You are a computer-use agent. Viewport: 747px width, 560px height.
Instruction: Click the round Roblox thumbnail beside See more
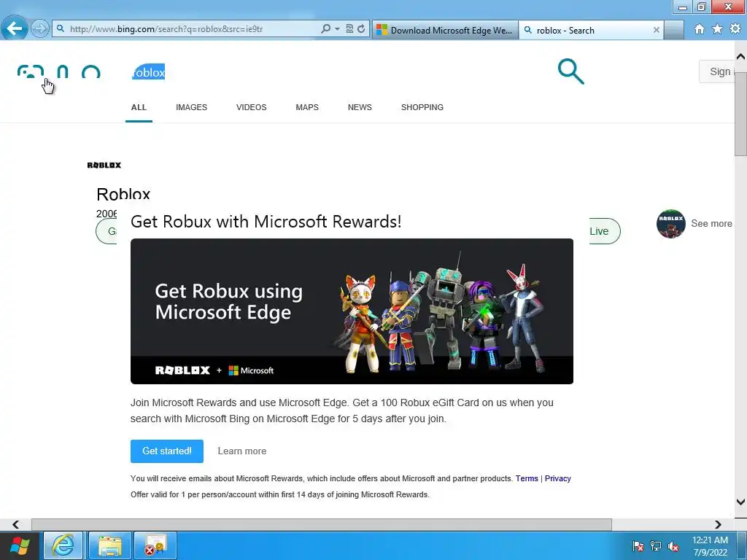671,224
